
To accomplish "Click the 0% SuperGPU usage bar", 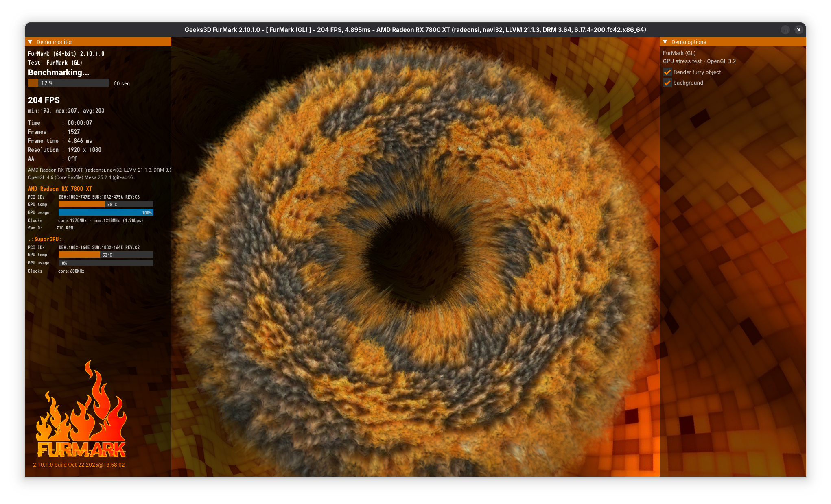I will pyautogui.click(x=106, y=263).
